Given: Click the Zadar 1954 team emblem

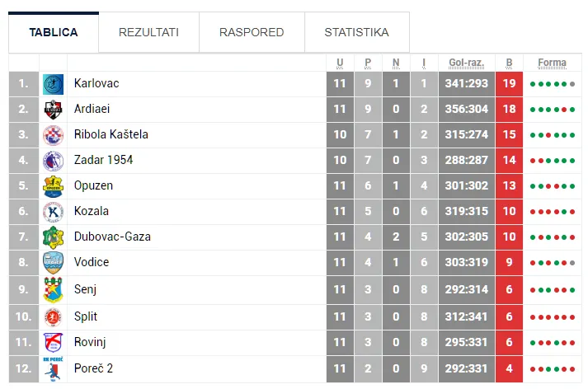Looking at the screenshot, I should 53,160.
